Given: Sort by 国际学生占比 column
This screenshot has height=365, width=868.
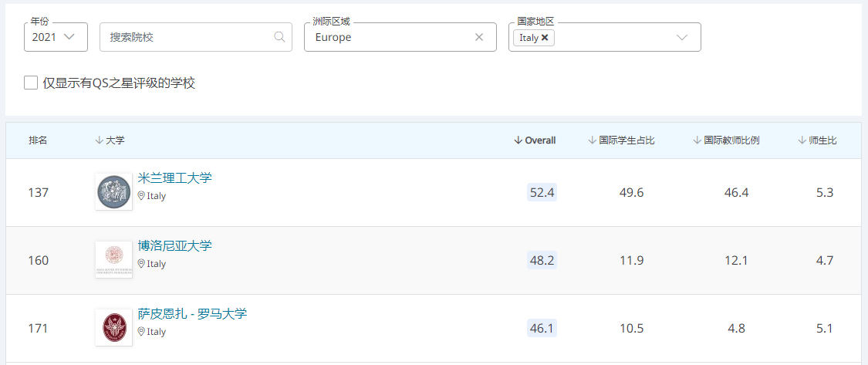Looking at the screenshot, I should (621, 140).
